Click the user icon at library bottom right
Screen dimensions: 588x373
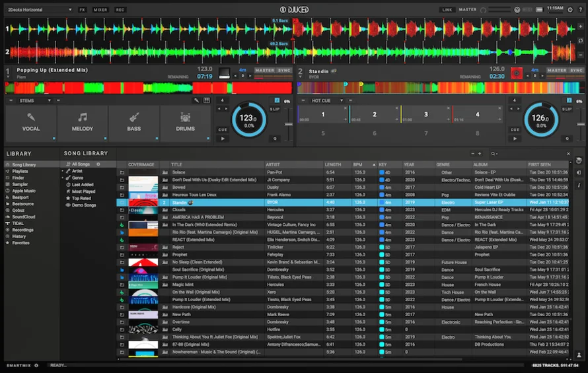pos(579,355)
